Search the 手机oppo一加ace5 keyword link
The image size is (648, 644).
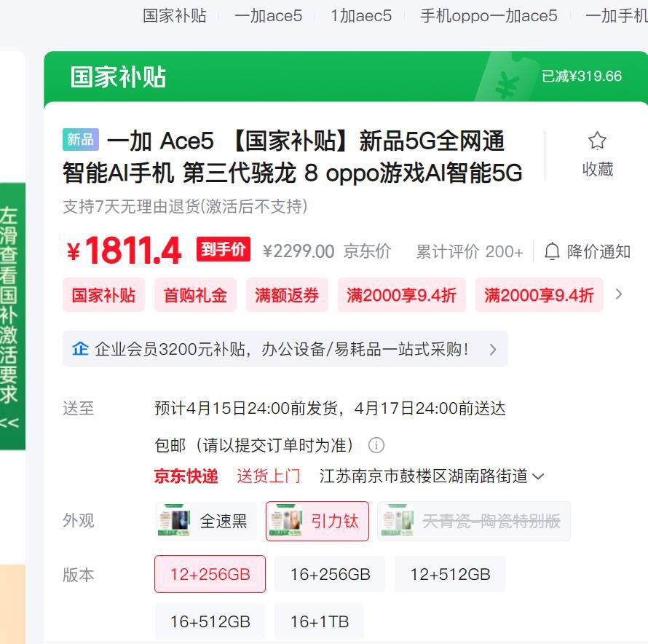(489, 16)
